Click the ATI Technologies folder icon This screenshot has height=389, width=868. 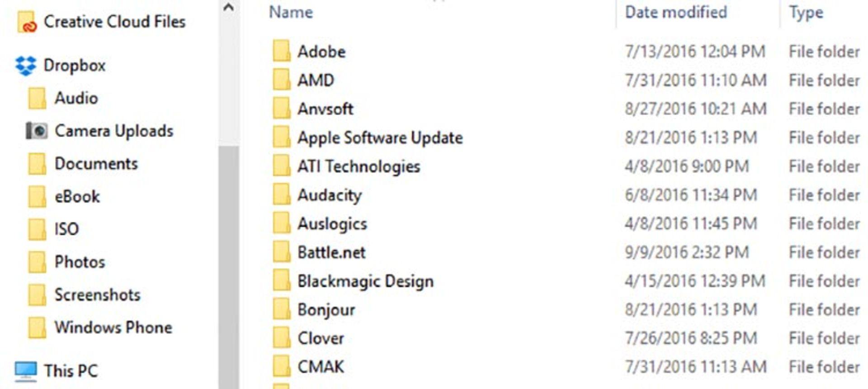tap(281, 166)
